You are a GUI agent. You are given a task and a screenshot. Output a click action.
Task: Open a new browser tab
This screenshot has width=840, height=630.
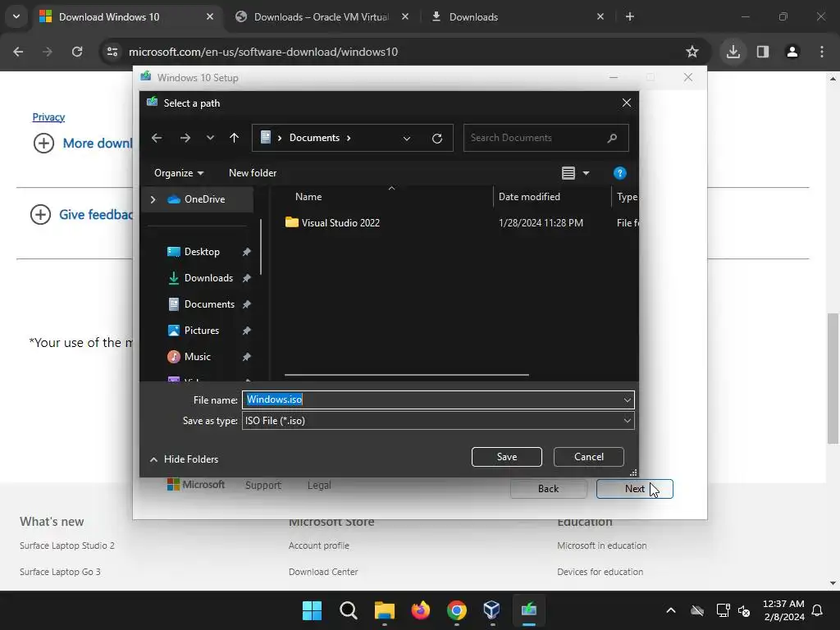tap(630, 17)
